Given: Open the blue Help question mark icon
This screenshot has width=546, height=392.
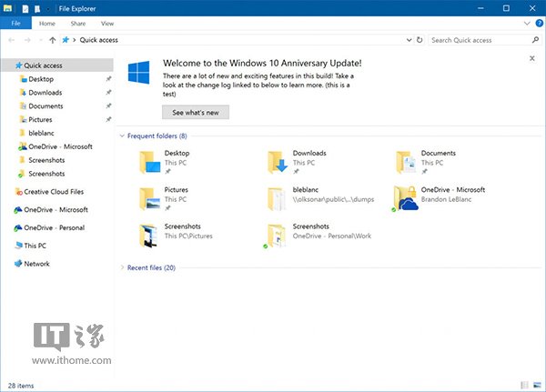Looking at the screenshot, I should coord(539,24).
